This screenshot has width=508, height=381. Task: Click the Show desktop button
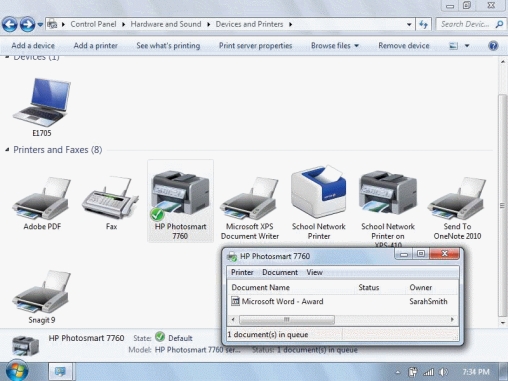pyautogui.click(x=504, y=371)
